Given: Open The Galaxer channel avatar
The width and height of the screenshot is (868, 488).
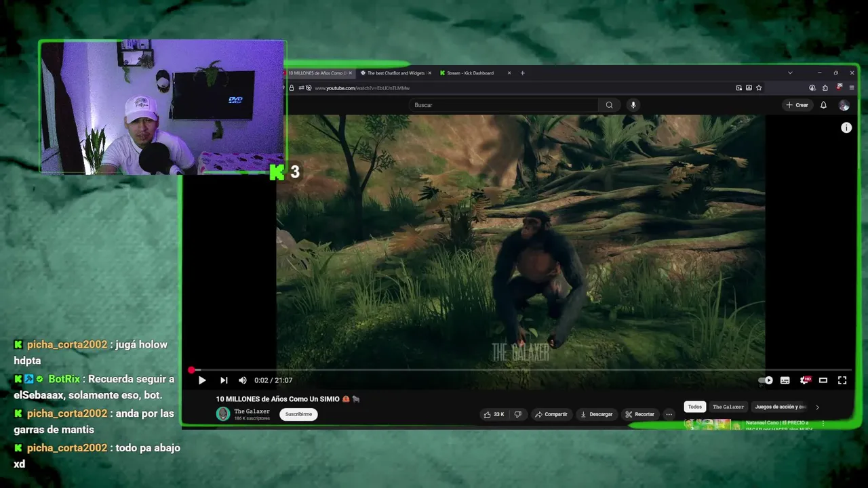Looking at the screenshot, I should [223, 414].
